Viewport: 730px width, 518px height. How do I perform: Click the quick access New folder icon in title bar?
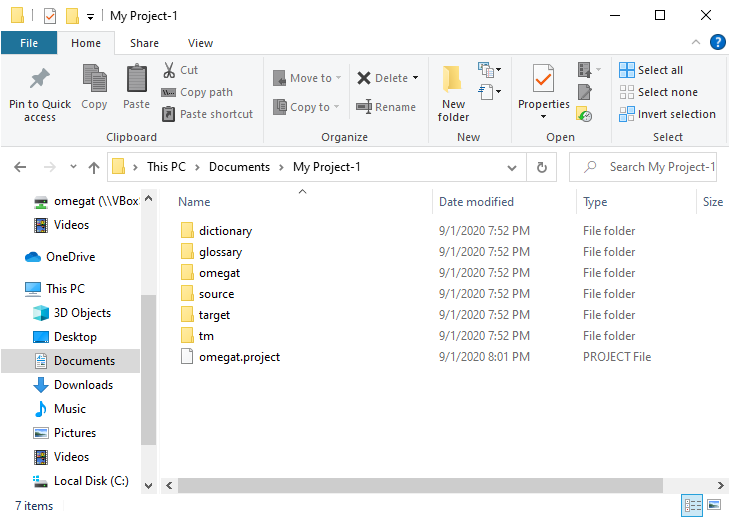pyautogui.click(x=72, y=16)
